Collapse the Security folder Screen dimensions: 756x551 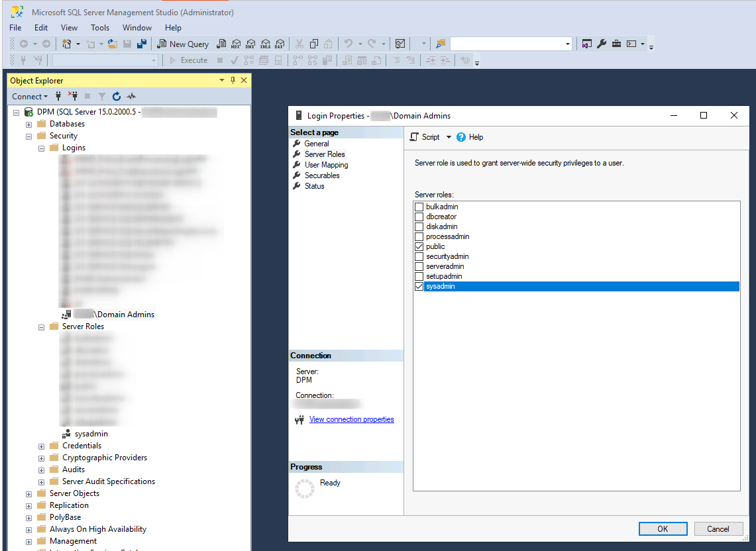tap(28, 136)
